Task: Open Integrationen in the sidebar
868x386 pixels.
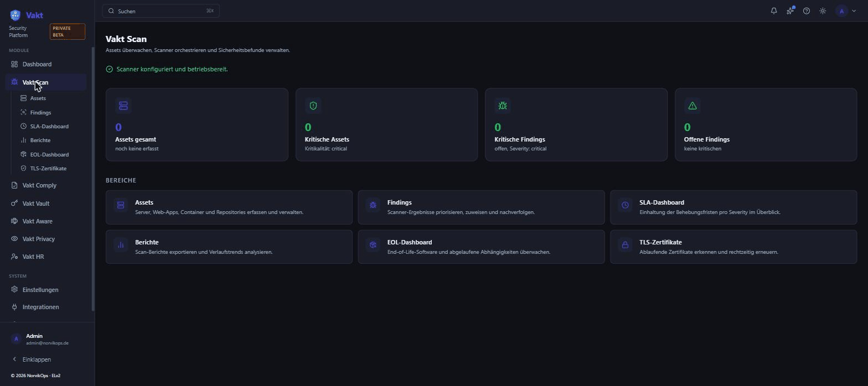Action: (x=46, y=307)
